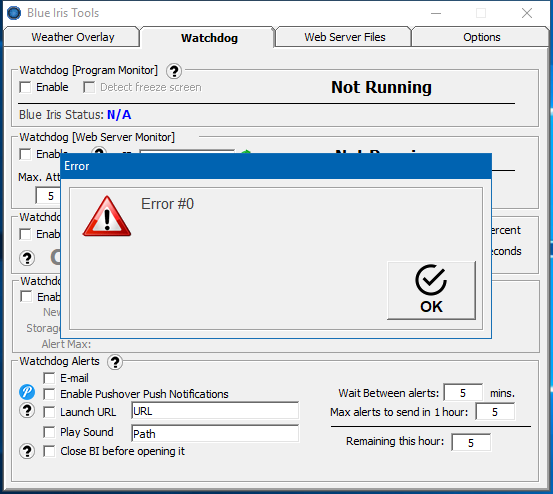Enable Pushover Push Notifications checkbox
This screenshot has width=553, height=494.
point(49,394)
